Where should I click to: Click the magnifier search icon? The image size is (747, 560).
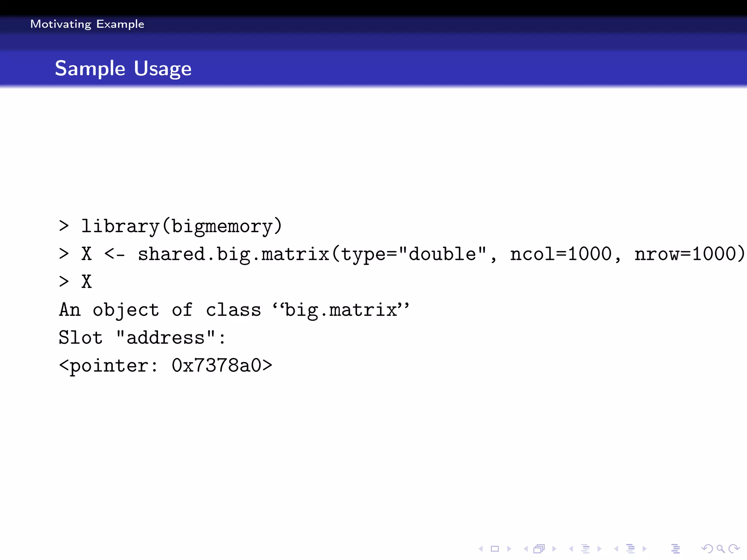[x=720, y=549]
